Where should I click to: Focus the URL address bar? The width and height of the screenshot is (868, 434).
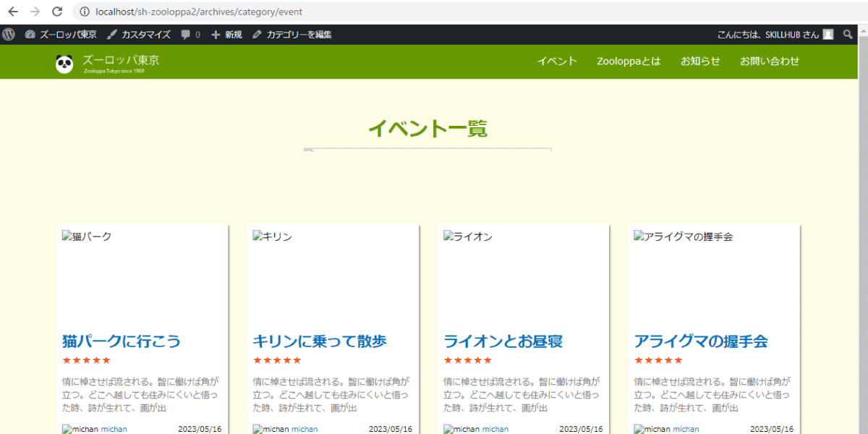(463, 12)
